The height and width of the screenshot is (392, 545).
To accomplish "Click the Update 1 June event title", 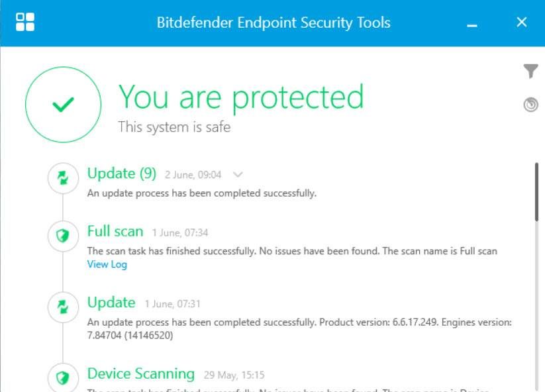I will tap(111, 303).
